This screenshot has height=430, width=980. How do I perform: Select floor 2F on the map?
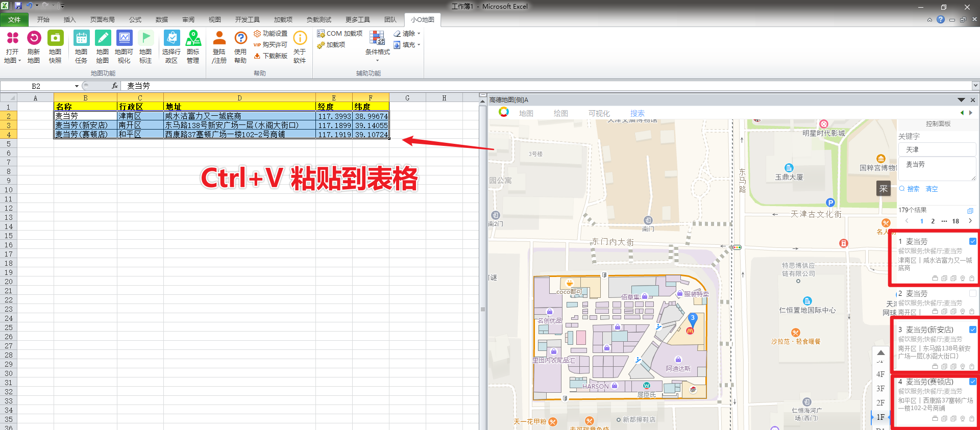(880, 402)
